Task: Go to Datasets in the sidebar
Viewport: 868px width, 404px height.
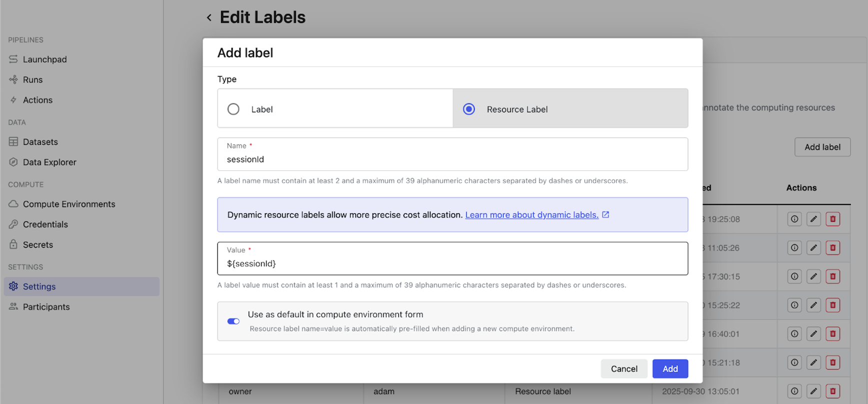Action: click(x=40, y=142)
